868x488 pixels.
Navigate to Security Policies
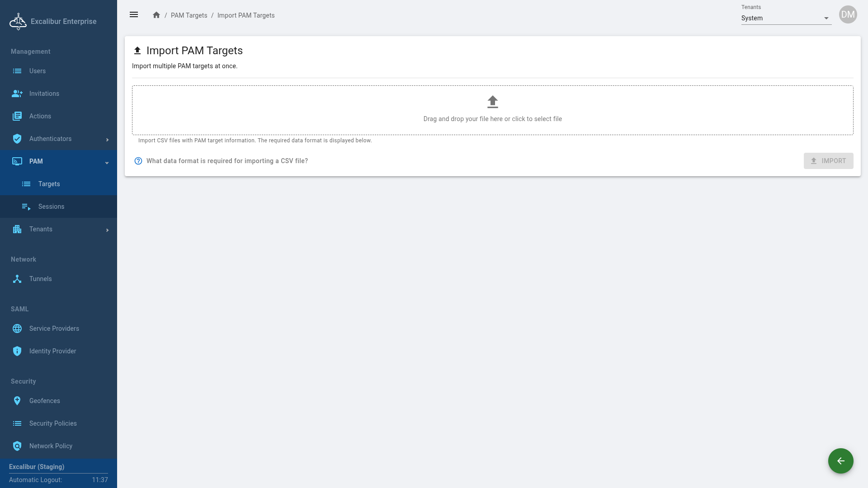click(53, 423)
